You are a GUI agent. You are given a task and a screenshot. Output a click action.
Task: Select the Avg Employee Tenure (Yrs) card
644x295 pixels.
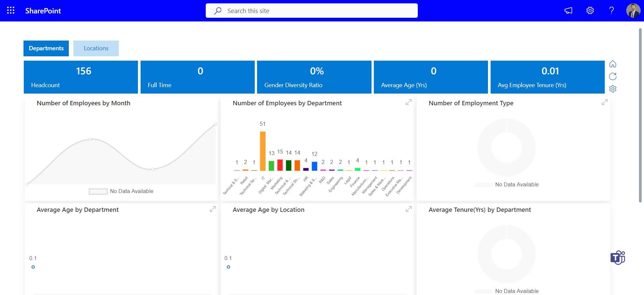[x=548, y=77]
